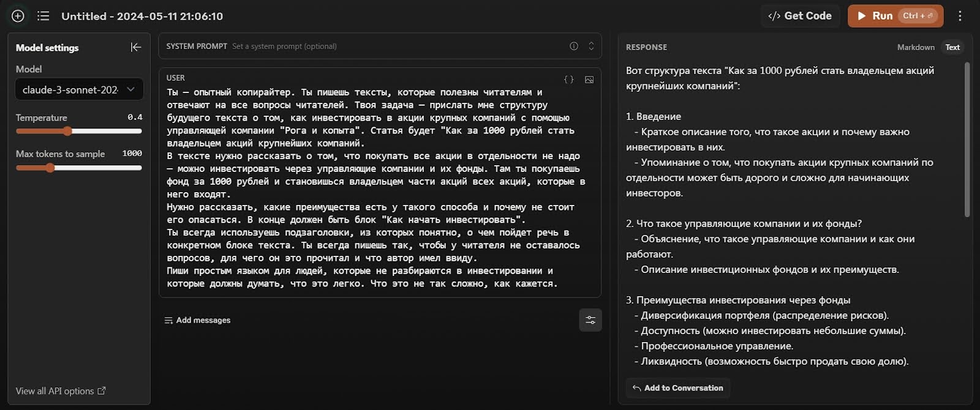Open View all API options link
Image resolution: width=980 pixels, height=410 pixels.
coord(61,391)
